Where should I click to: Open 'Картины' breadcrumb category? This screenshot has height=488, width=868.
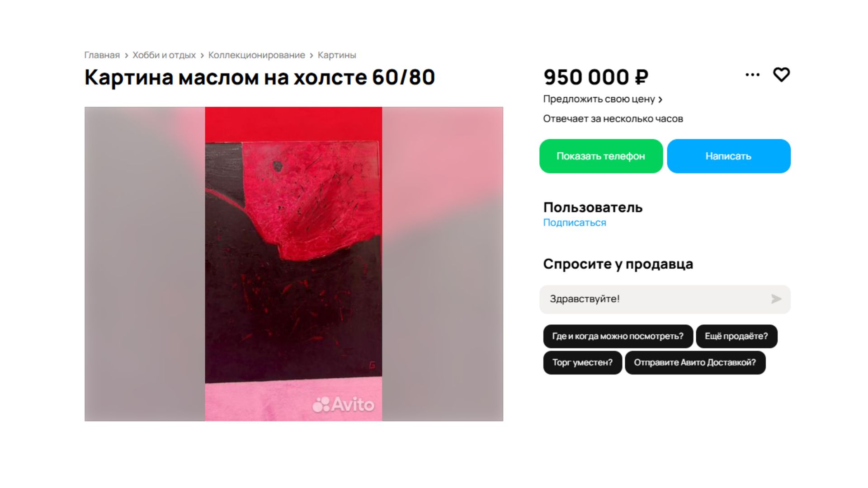[337, 55]
